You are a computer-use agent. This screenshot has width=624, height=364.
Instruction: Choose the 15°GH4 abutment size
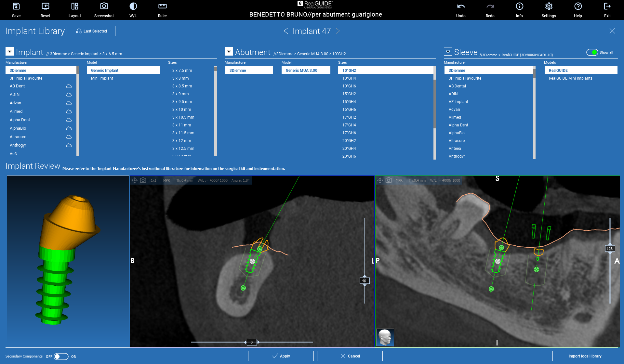click(x=349, y=102)
